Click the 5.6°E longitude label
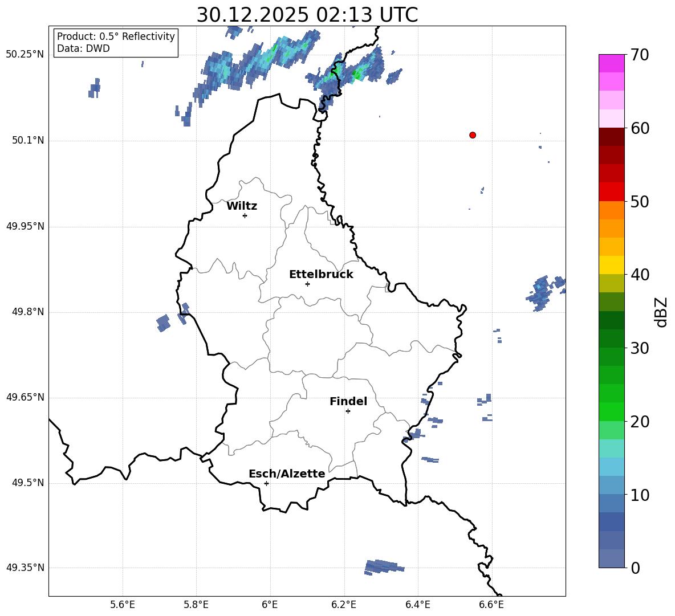 123,605
